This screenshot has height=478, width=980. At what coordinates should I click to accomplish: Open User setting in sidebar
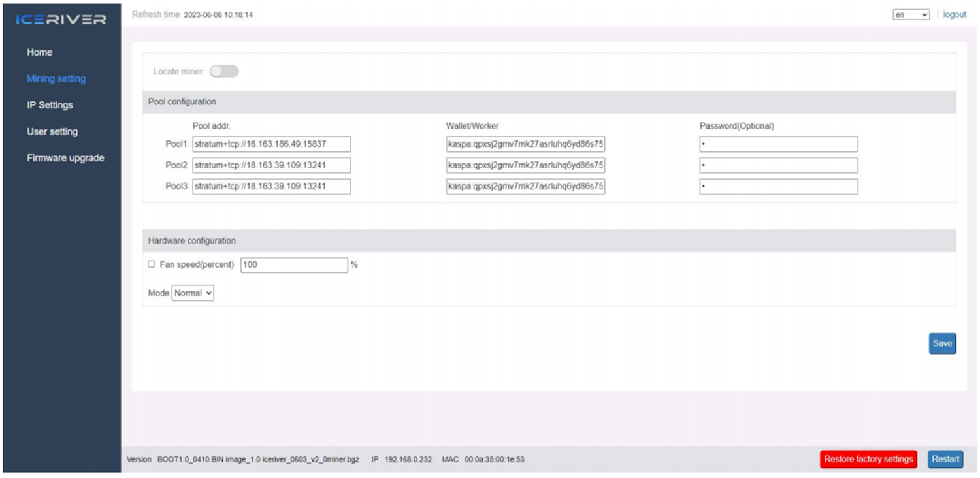pyautogui.click(x=52, y=131)
